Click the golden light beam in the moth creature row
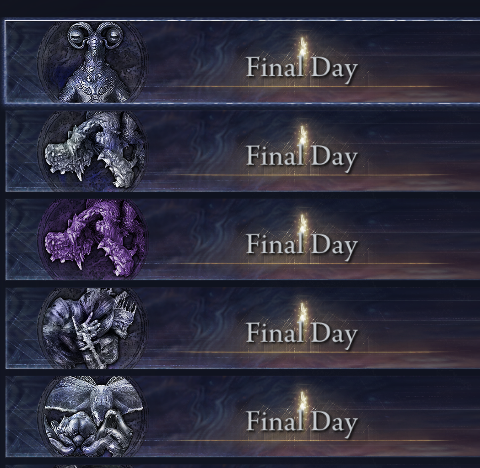480x468 pixels. click(302, 403)
